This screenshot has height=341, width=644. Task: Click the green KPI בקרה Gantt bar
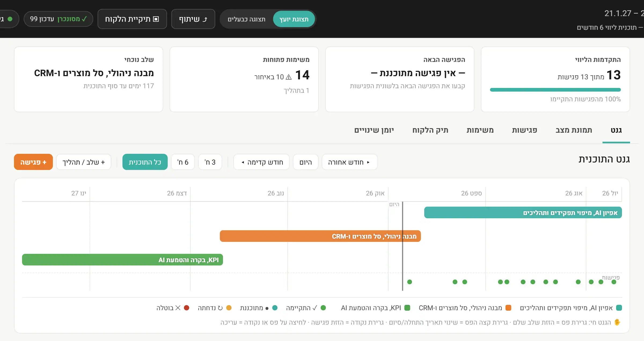click(122, 260)
